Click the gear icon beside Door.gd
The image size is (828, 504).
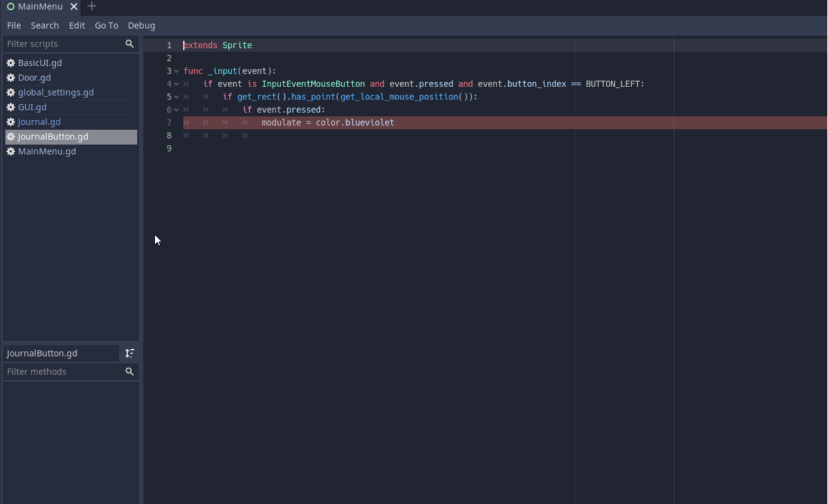point(10,78)
